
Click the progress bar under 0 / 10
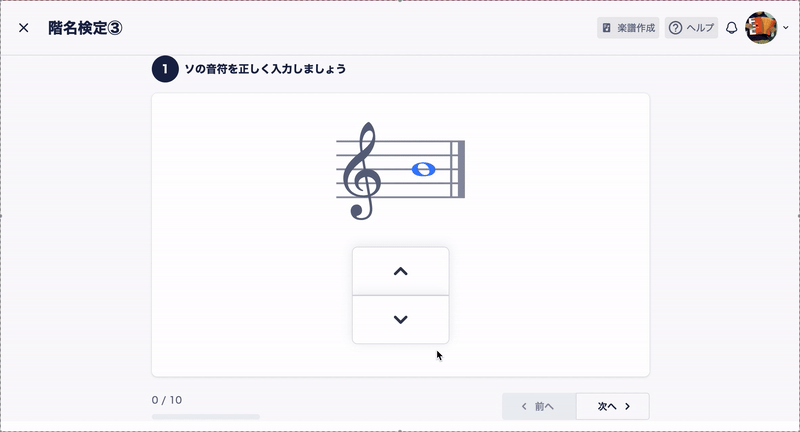tap(206, 417)
